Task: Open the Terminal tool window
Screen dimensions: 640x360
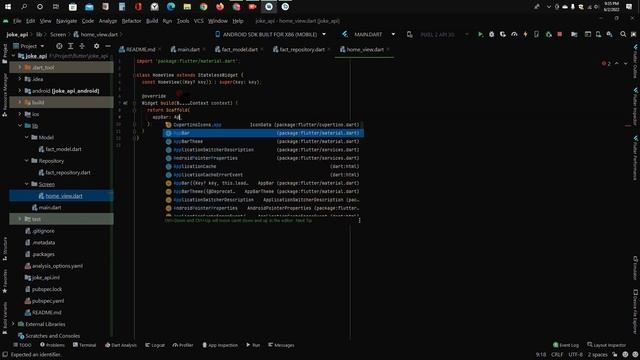Action: click(x=84, y=345)
